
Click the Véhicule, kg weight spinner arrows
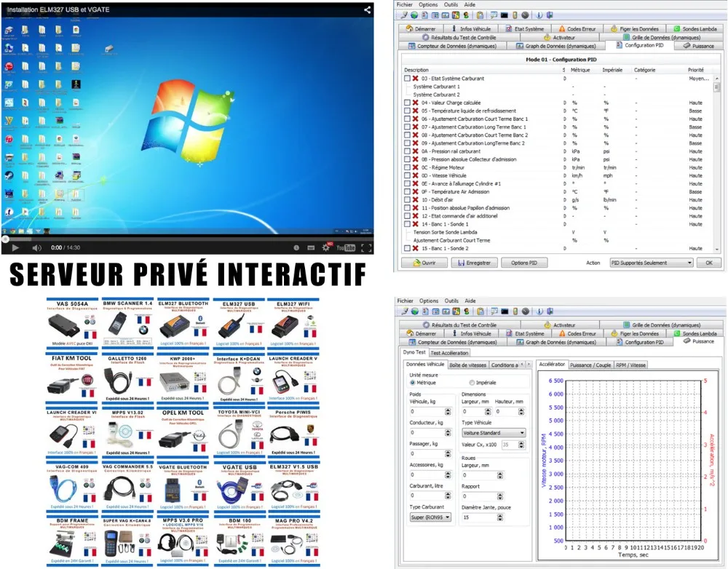tap(448, 412)
